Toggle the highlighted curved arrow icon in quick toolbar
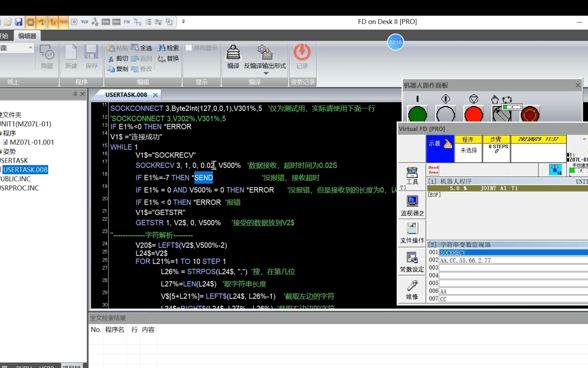Image resolution: width=588 pixels, height=368 pixels. pos(42,22)
